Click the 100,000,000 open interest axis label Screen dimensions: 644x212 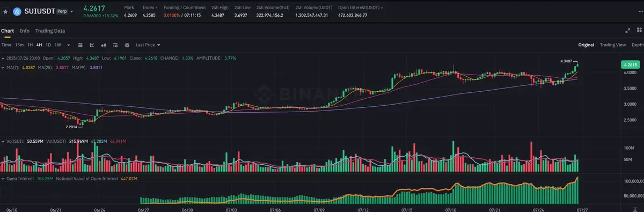coord(633,181)
